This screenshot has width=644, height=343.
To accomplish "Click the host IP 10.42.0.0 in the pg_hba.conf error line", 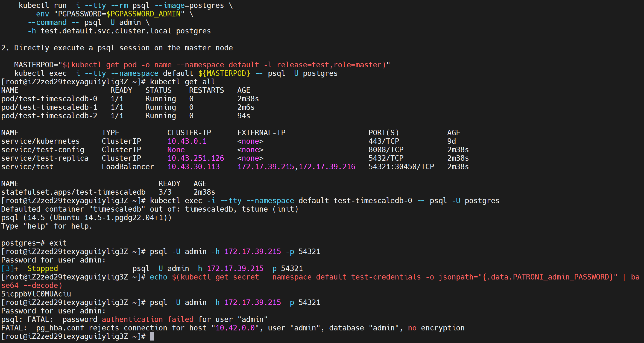I will pyautogui.click(x=235, y=328).
